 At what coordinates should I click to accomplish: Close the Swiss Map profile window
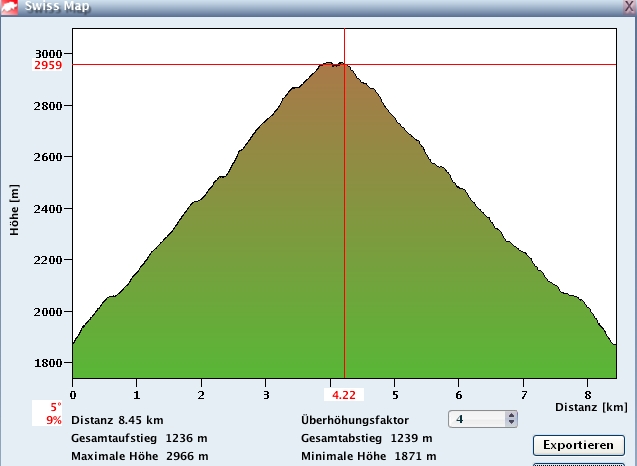(x=627, y=5)
